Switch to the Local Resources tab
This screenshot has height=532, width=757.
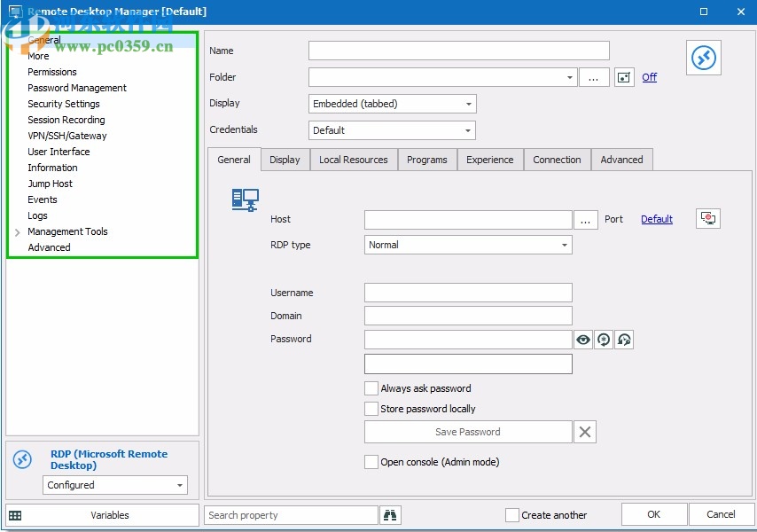pos(351,160)
